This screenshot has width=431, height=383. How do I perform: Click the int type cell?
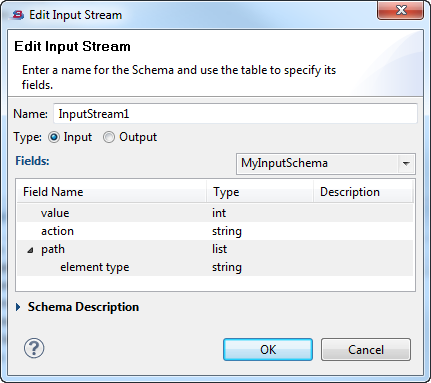[219, 213]
